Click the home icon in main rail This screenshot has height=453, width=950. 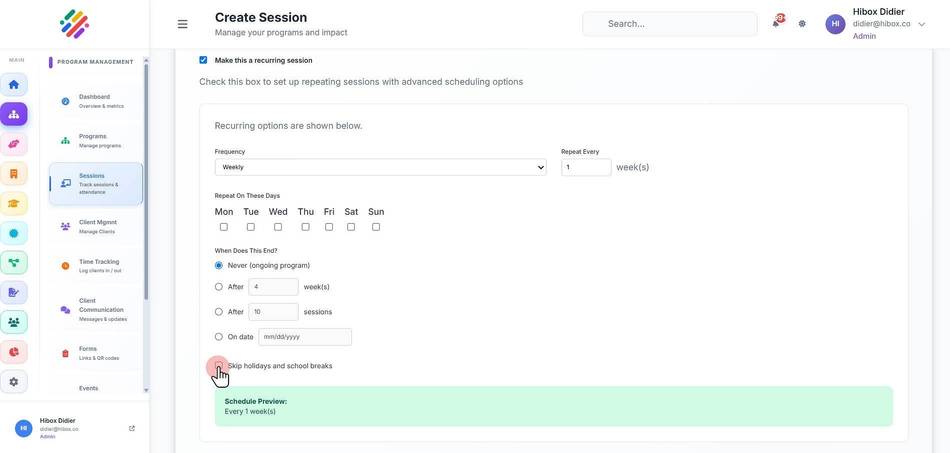coord(13,84)
